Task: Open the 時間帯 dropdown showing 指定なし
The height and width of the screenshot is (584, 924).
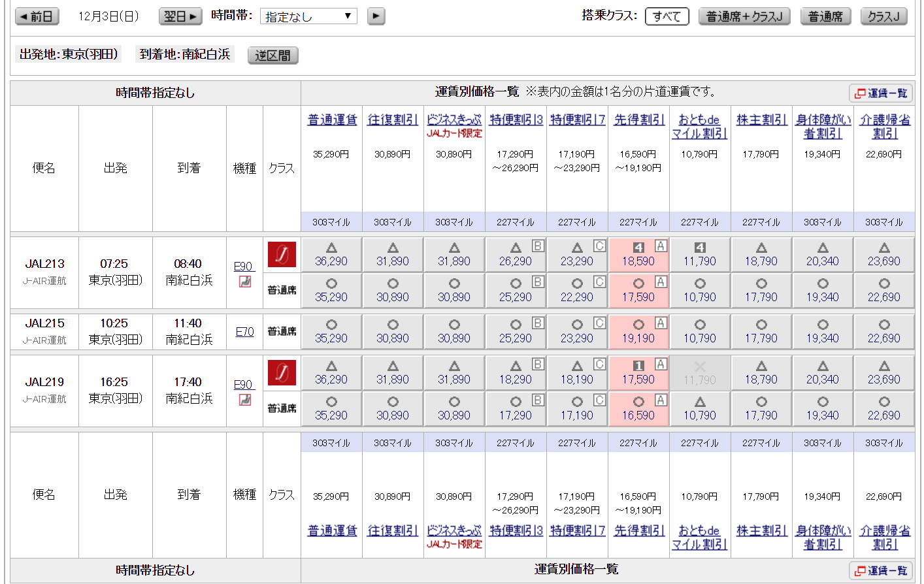Action: (308, 16)
